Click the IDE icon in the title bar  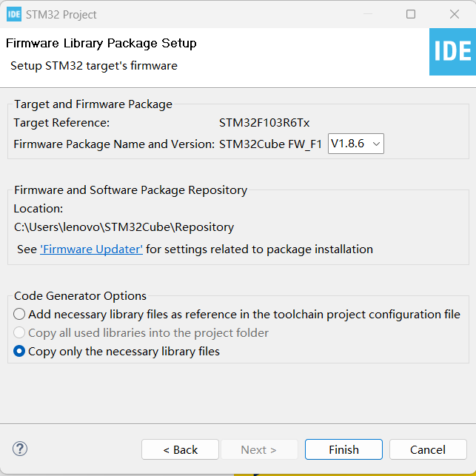click(14, 14)
